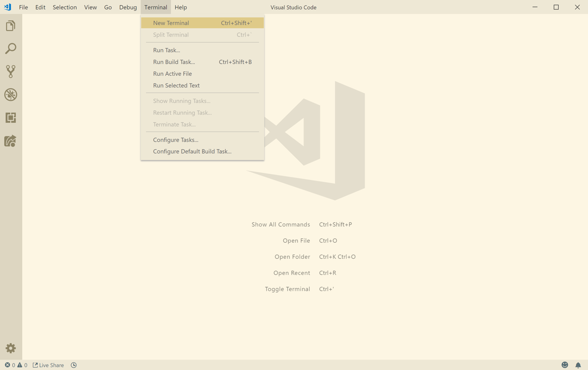
Task: Open the Debug view icon
Action: point(11,95)
